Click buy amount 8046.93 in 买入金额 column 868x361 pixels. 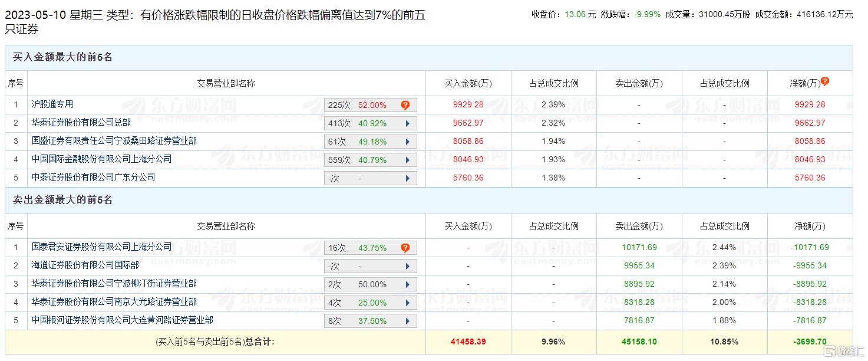click(x=468, y=160)
